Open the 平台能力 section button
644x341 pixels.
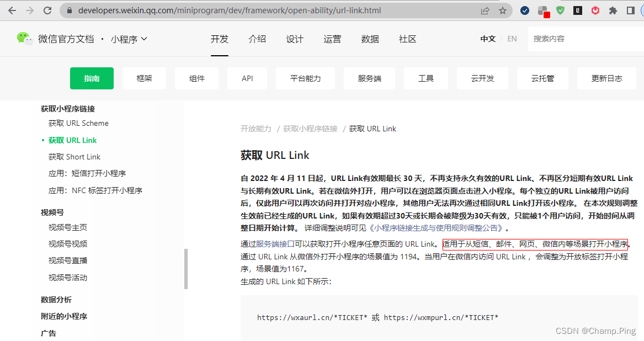(306, 78)
